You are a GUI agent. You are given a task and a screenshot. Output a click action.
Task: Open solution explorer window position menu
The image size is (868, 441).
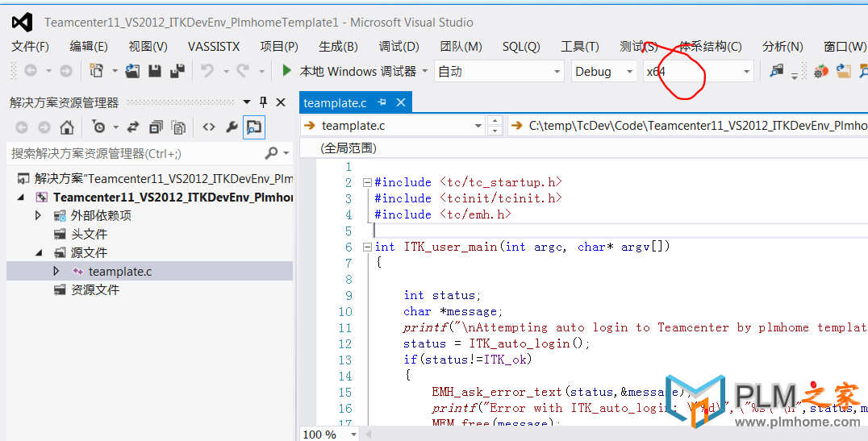pos(247,102)
